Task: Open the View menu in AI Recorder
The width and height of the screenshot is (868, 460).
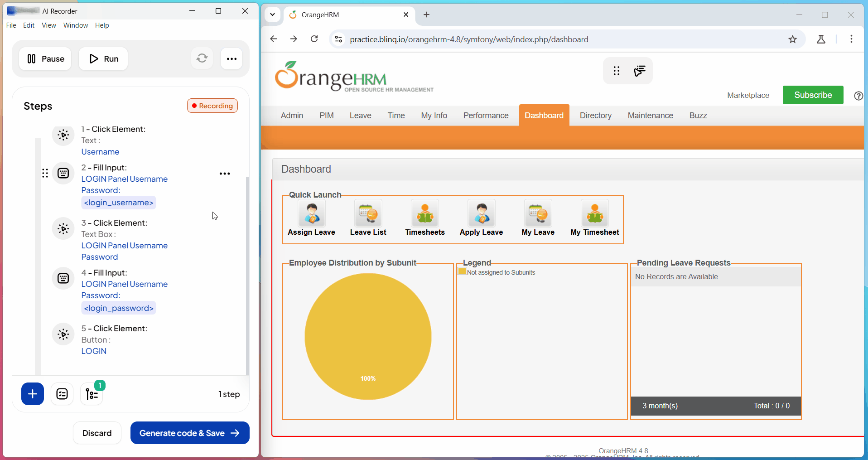Action: click(x=49, y=25)
